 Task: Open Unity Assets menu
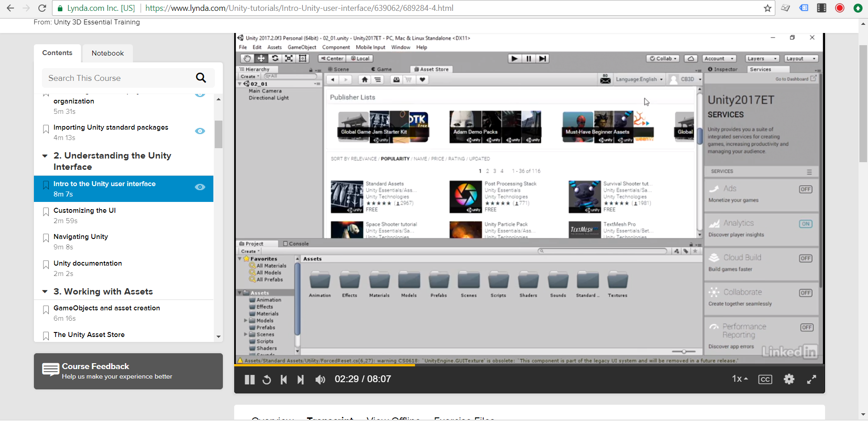pyautogui.click(x=274, y=47)
